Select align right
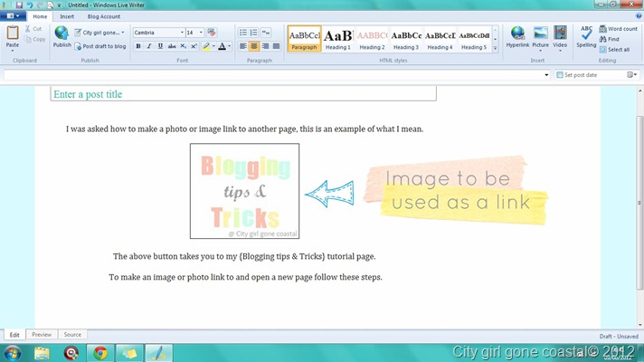The height and width of the screenshot is (362, 644). pyautogui.click(x=265, y=46)
